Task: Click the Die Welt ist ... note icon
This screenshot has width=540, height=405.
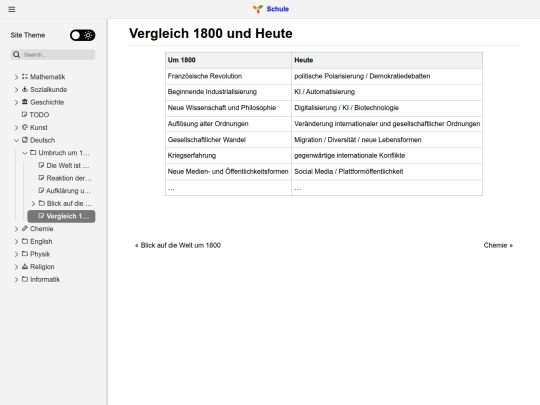Action: [x=41, y=165]
